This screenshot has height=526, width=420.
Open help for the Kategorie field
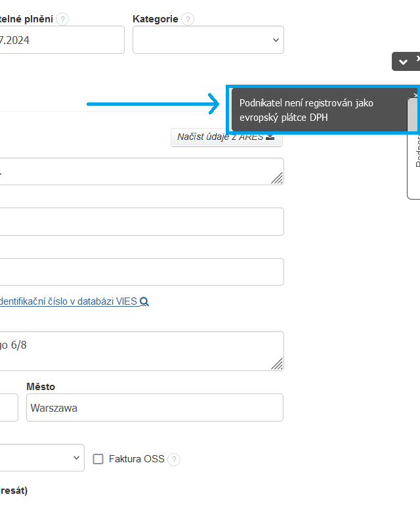click(x=188, y=19)
